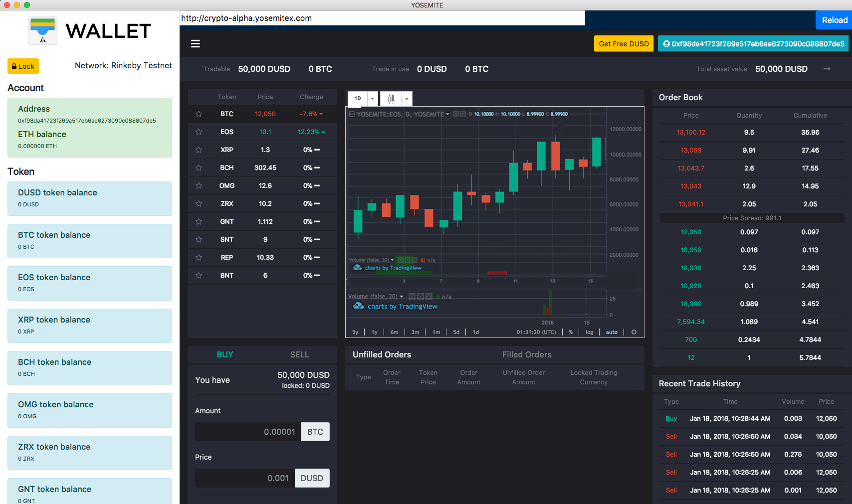Set chart range to 5y
852x504 pixels.
[x=355, y=332]
